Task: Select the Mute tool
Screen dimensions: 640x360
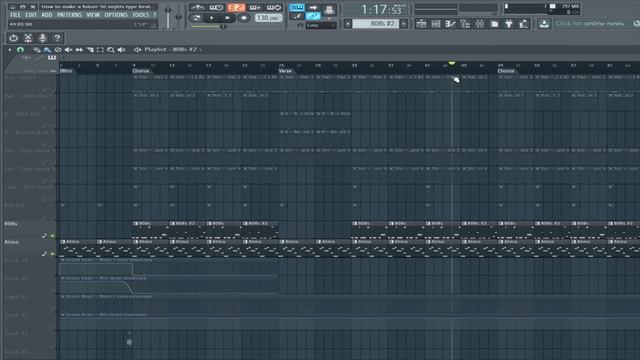Action: click(68, 50)
